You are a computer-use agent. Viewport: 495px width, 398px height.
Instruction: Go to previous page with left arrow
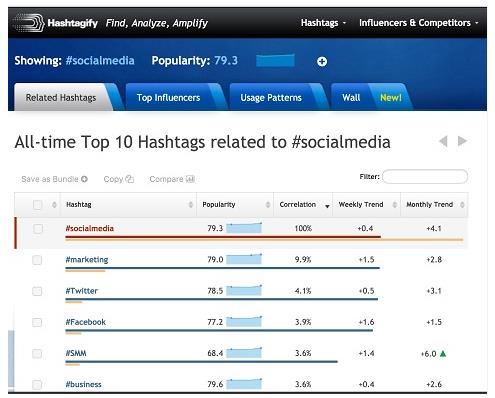tap(443, 141)
